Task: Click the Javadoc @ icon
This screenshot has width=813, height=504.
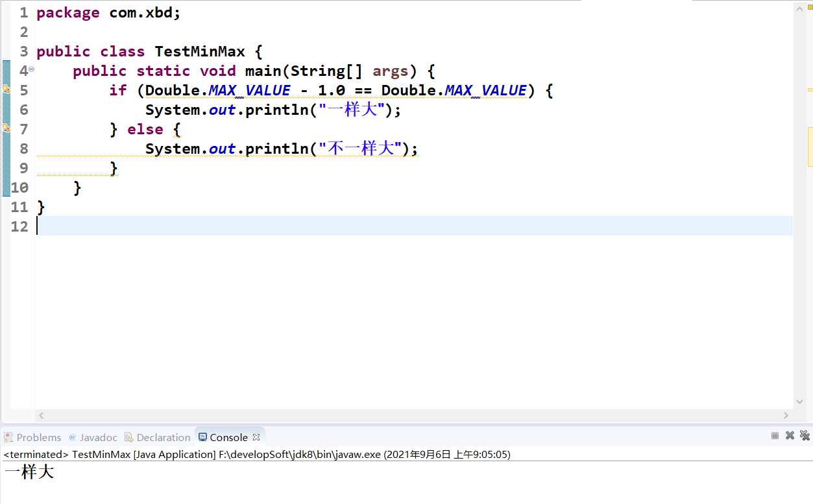Action: 73,437
